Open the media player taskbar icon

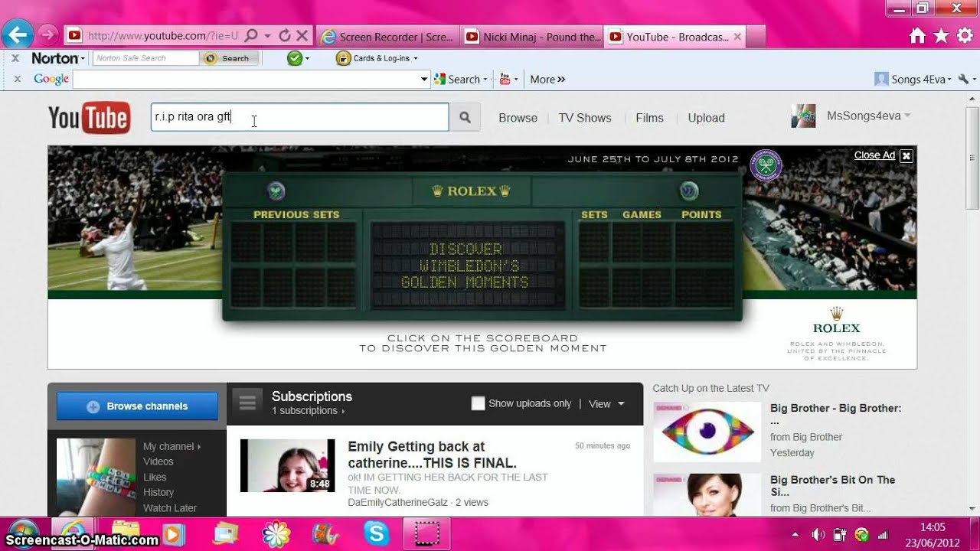[174, 534]
